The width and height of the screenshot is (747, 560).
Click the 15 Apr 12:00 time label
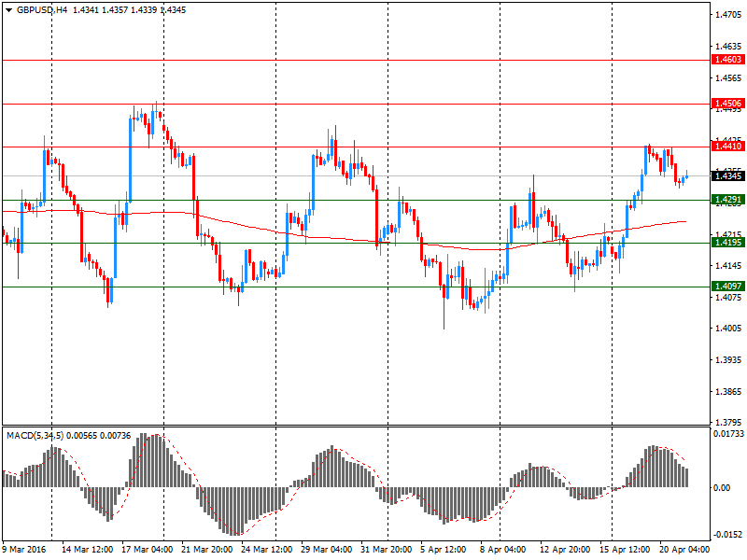(625, 550)
